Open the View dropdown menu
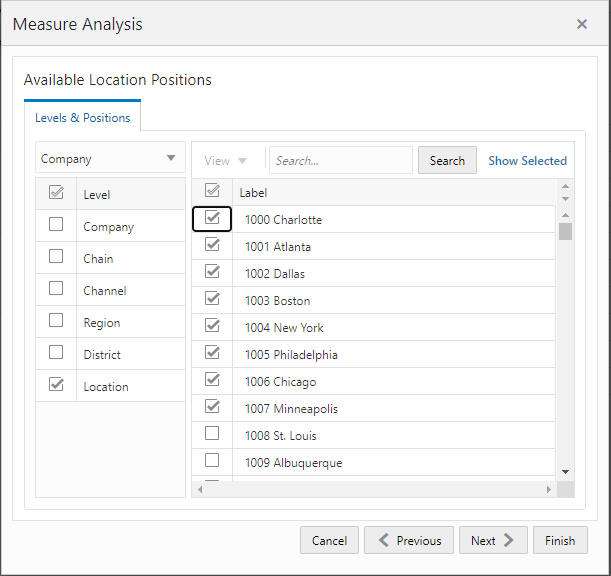This screenshot has height=576, width=611. pos(225,161)
